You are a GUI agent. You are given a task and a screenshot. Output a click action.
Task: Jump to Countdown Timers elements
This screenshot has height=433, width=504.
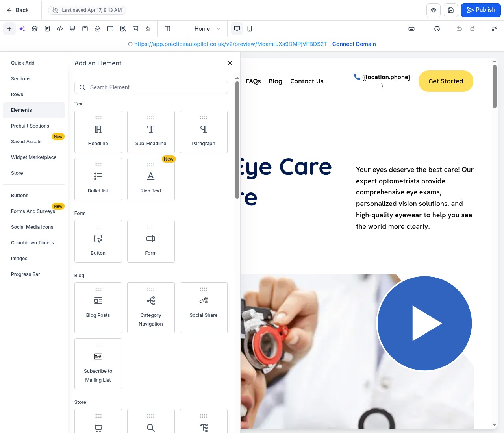34,243
